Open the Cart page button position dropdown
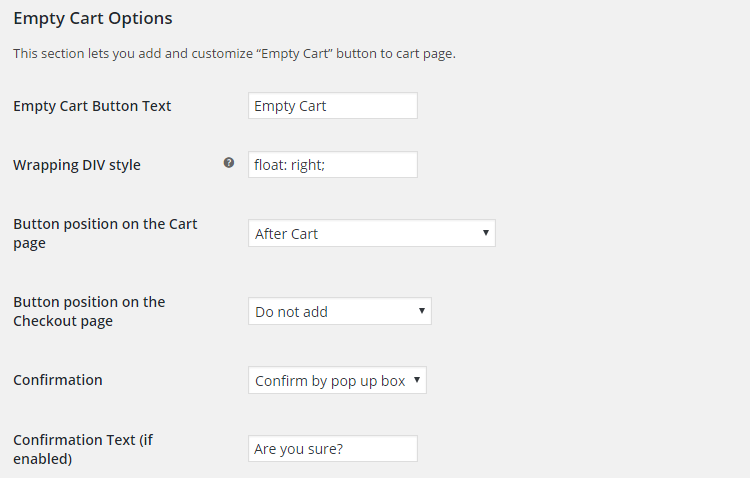 point(372,233)
